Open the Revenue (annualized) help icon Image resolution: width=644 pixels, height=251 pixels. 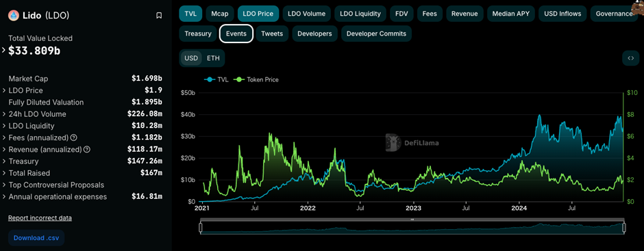(86, 149)
